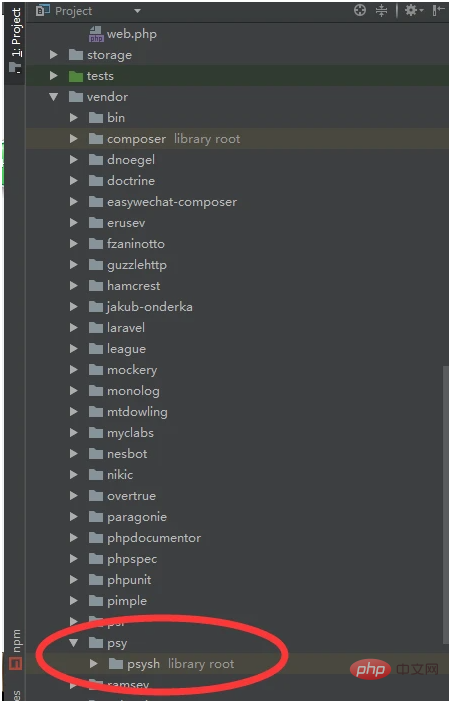Expand the psysh library root folder

[x=94, y=664]
